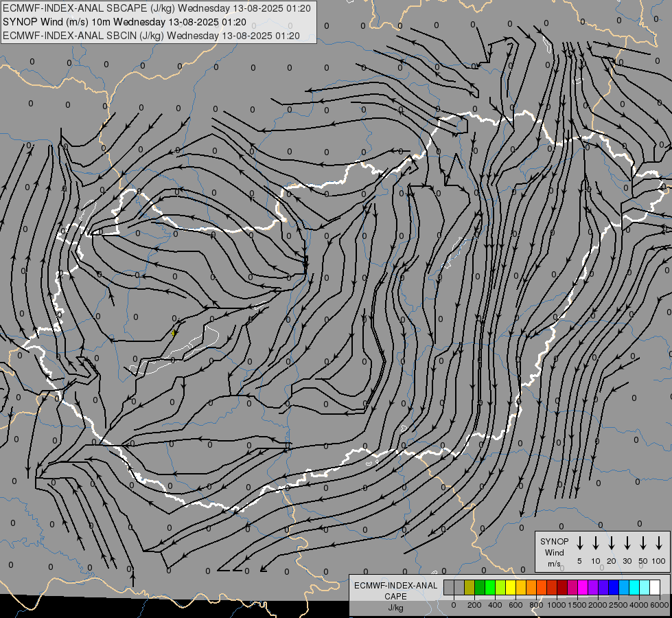Screen dimensions: 672x618
Task: Choose the orange CAPE legend swatch
Action: click(531, 587)
